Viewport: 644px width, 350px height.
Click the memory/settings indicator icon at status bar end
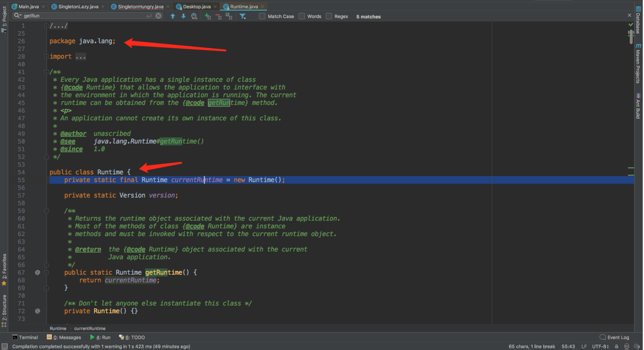(637, 346)
